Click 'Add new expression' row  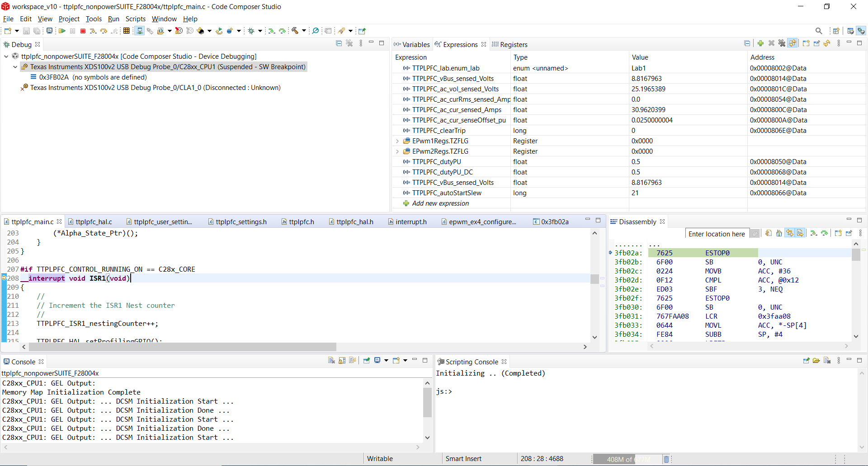440,203
